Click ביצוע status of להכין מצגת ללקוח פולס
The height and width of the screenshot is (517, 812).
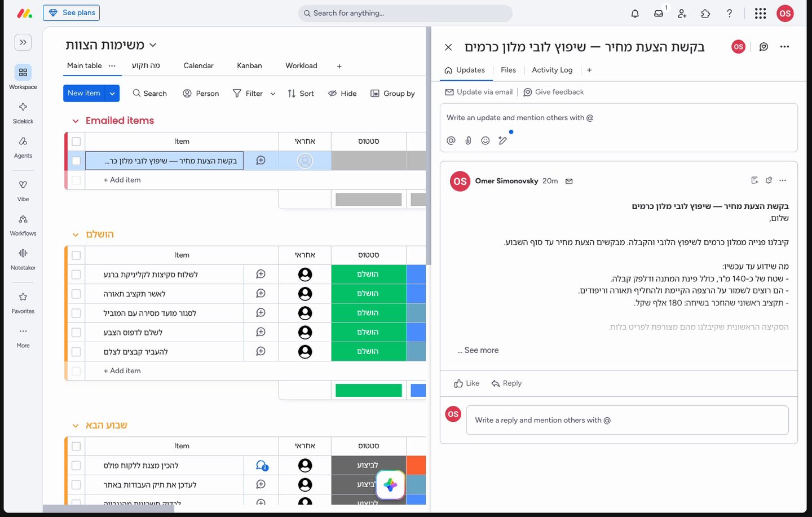tap(369, 466)
